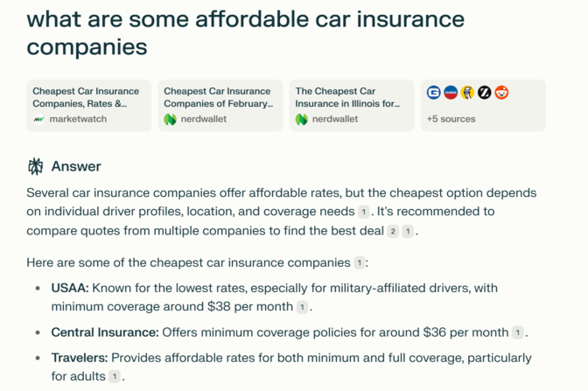The image size is (588, 391).
Task: Click the NerdWallet logo on the February card
Action: click(x=170, y=119)
